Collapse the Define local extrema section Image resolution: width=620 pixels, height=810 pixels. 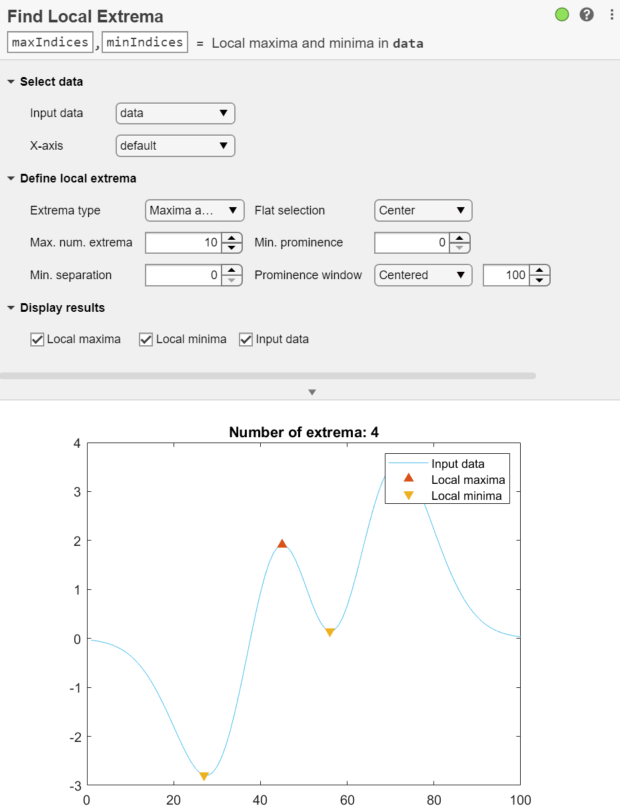[9, 178]
